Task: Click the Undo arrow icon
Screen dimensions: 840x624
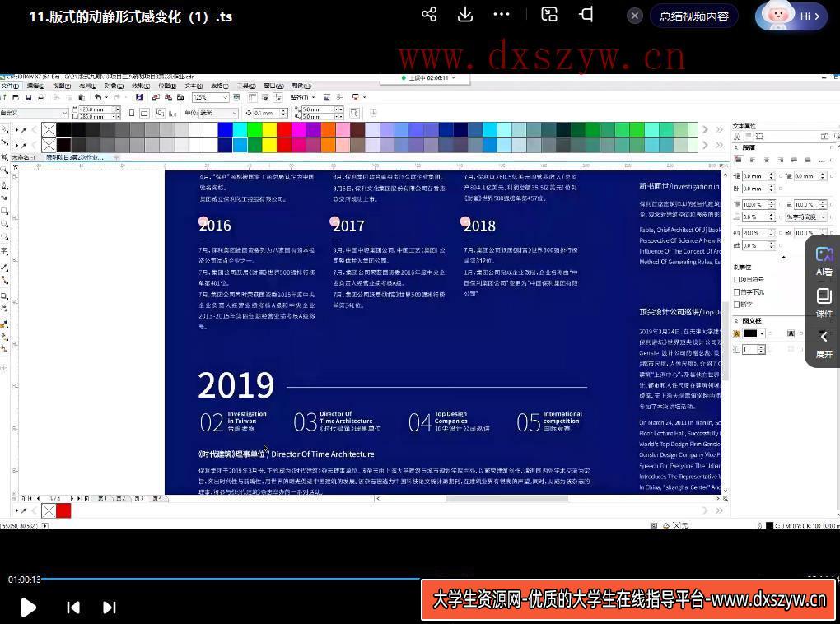Action: point(97,97)
